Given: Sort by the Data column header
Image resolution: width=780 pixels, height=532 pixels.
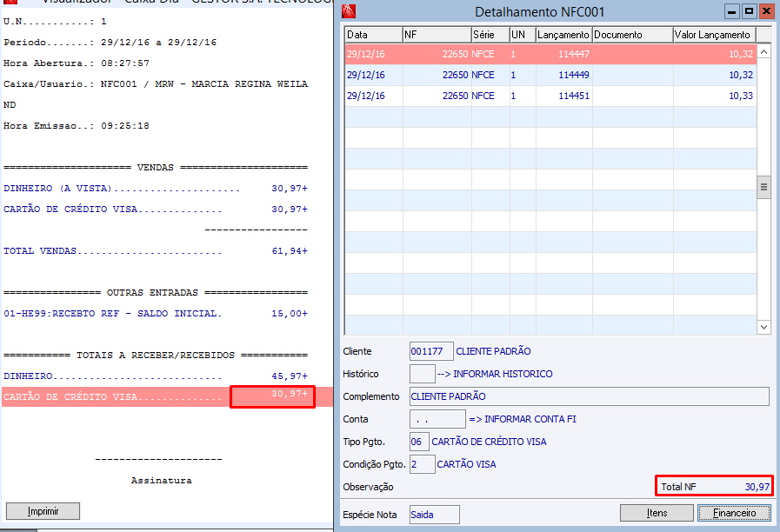Looking at the screenshot, I should click(x=374, y=35).
